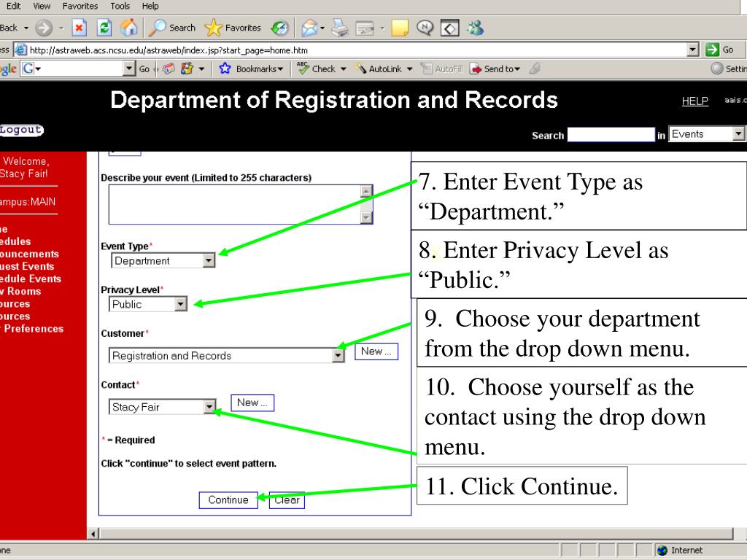Open the Mail envelope toolbar icon
Image resolution: width=747 pixels, height=560 pixels.
(309, 28)
